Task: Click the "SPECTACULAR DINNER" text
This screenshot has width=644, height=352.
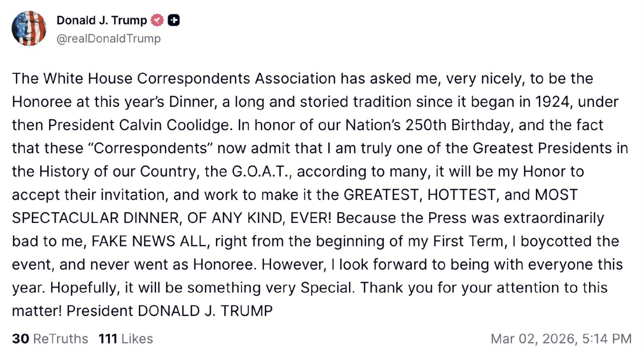Action: pos(95,218)
